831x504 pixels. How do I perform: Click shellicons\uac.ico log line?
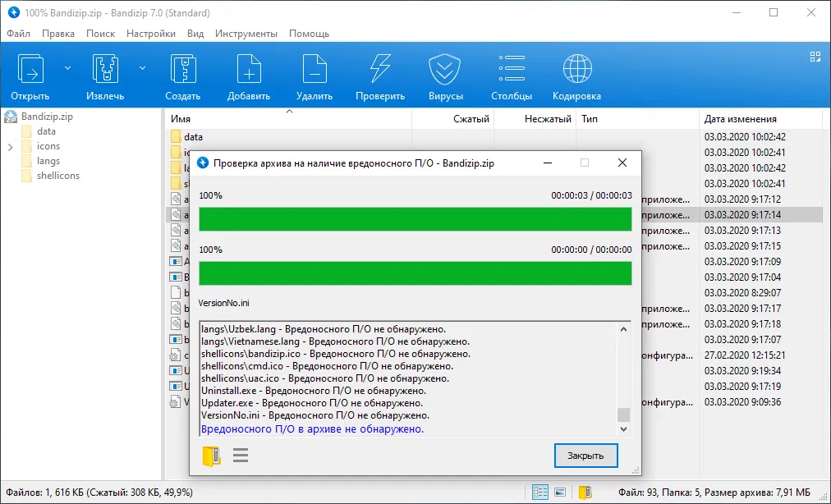pyautogui.click(x=325, y=379)
